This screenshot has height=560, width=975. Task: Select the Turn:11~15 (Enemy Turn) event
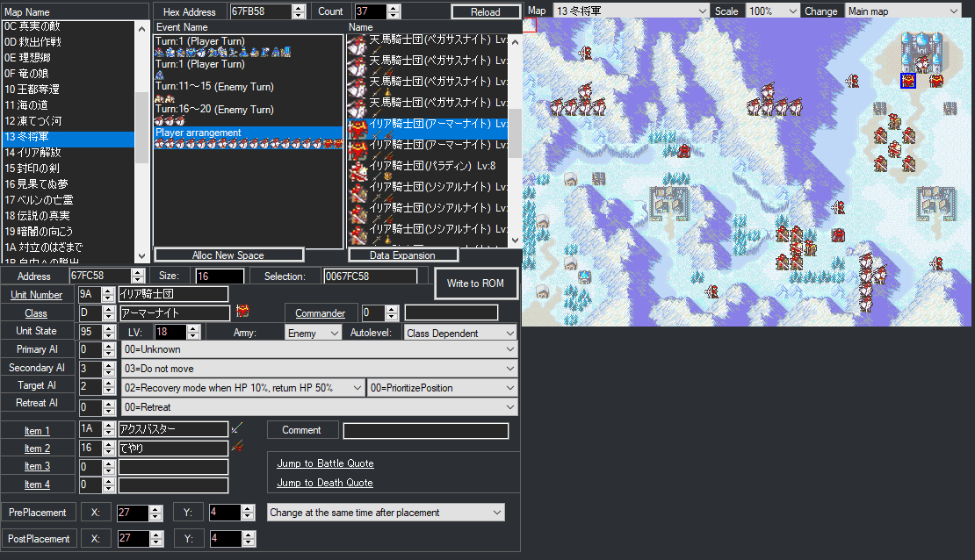[x=214, y=87]
